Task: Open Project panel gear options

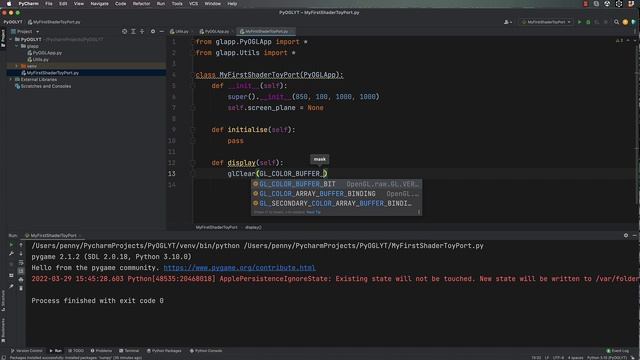Action: click(x=153, y=31)
